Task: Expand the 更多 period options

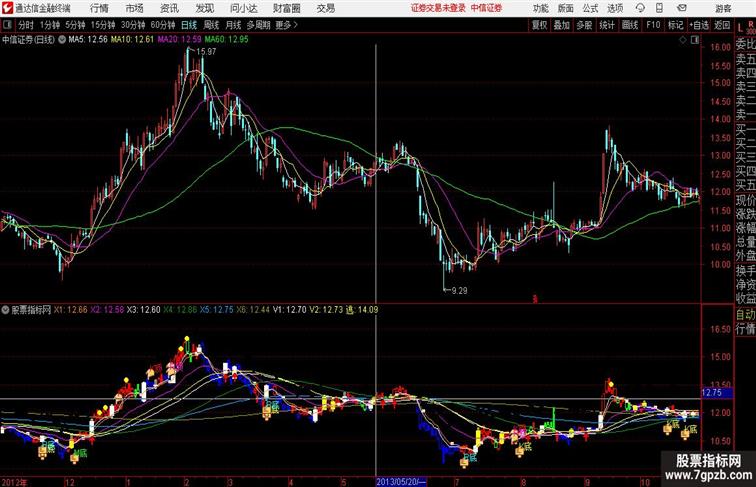Action: pos(287,25)
